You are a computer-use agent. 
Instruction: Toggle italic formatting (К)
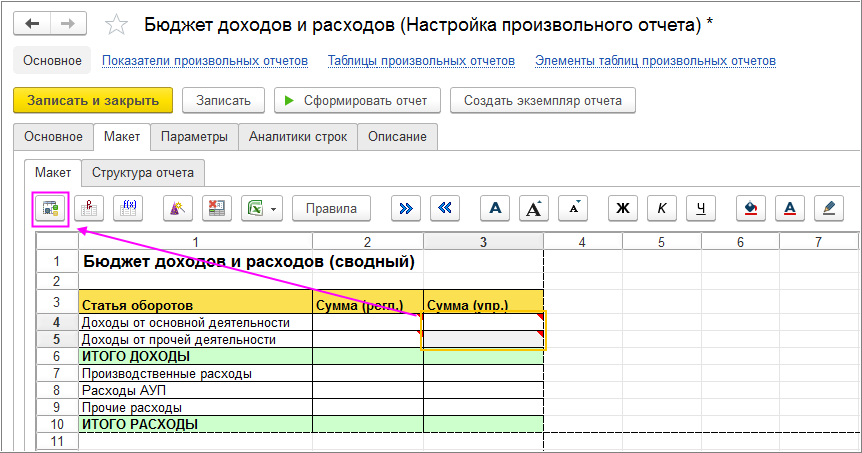(661, 208)
